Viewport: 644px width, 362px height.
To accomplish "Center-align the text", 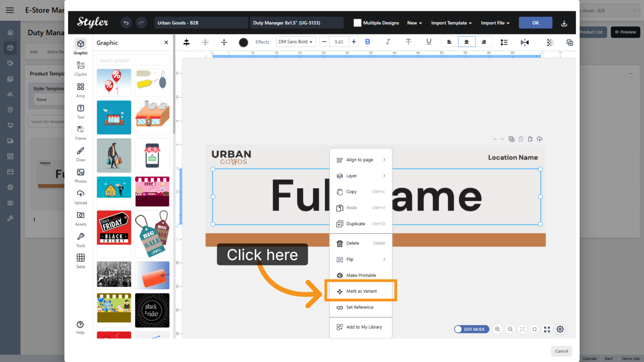I will [467, 42].
